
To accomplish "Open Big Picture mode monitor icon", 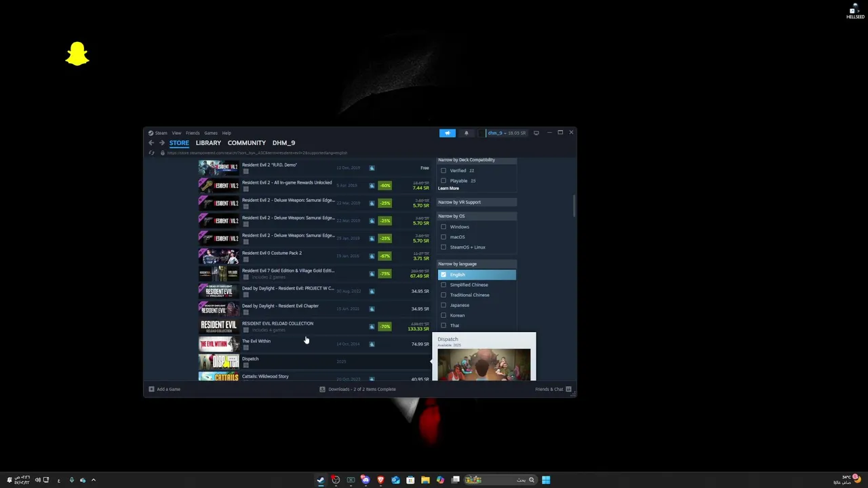I will (536, 133).
